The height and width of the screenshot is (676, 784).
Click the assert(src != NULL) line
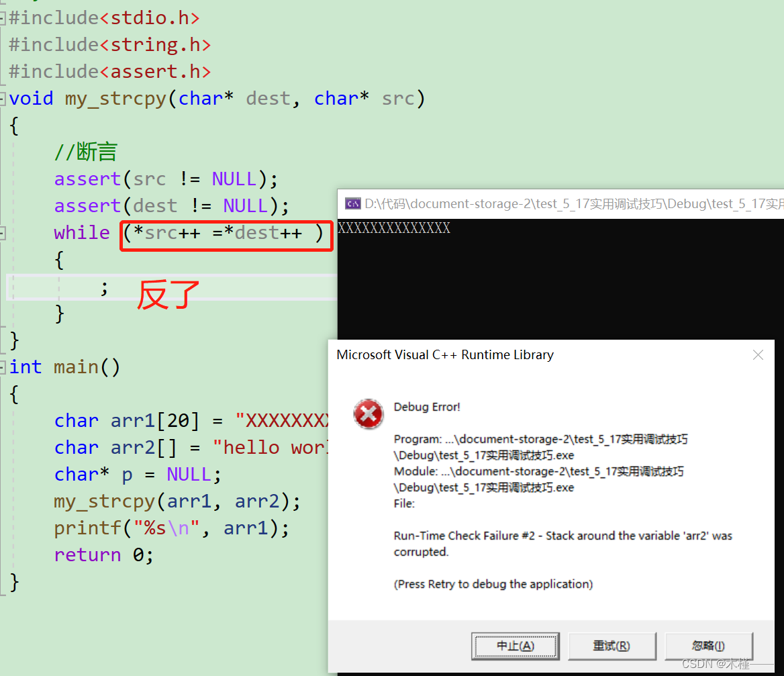coord(166,179)
